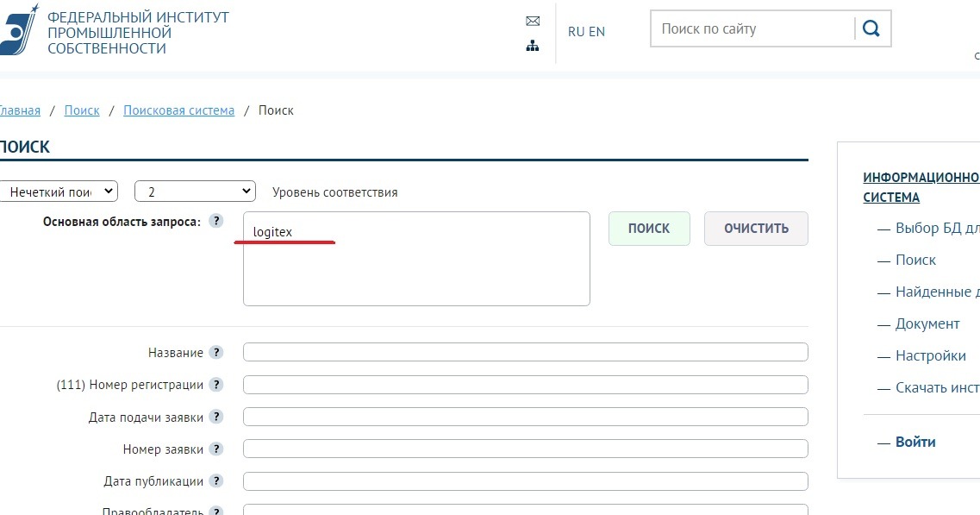Viewport: 980px width, 515px height.
Task: Click the ПОИСК button
Action: 649,229
